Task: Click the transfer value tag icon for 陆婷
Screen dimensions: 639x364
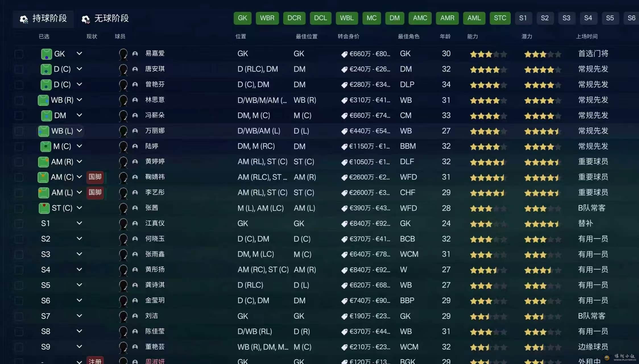Action: pos(344,147)
